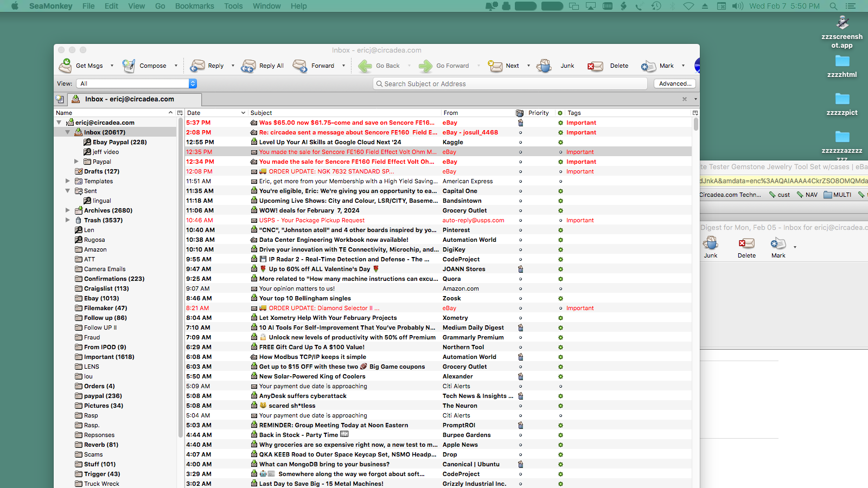Select the Inbox tab
The width and height of the screenshot is (868, 488).
pyautogui.click(x=129, y=99)
